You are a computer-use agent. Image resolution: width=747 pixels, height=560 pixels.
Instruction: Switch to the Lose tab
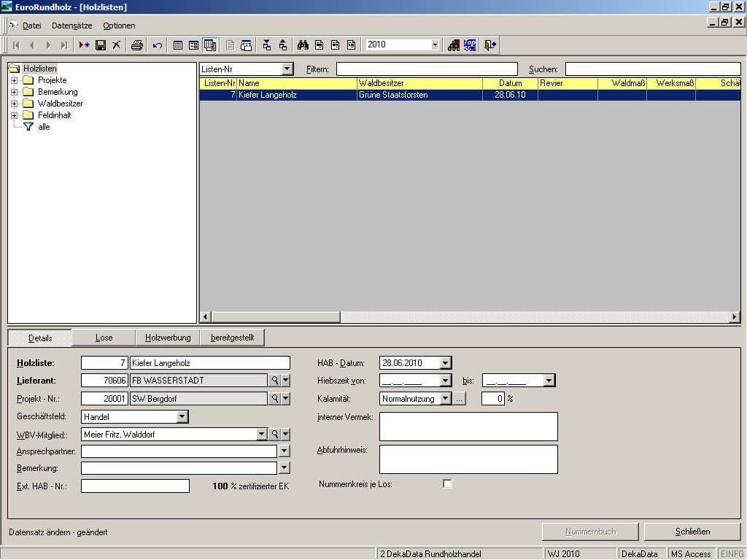pyautogui.click(x=104, y=338)
